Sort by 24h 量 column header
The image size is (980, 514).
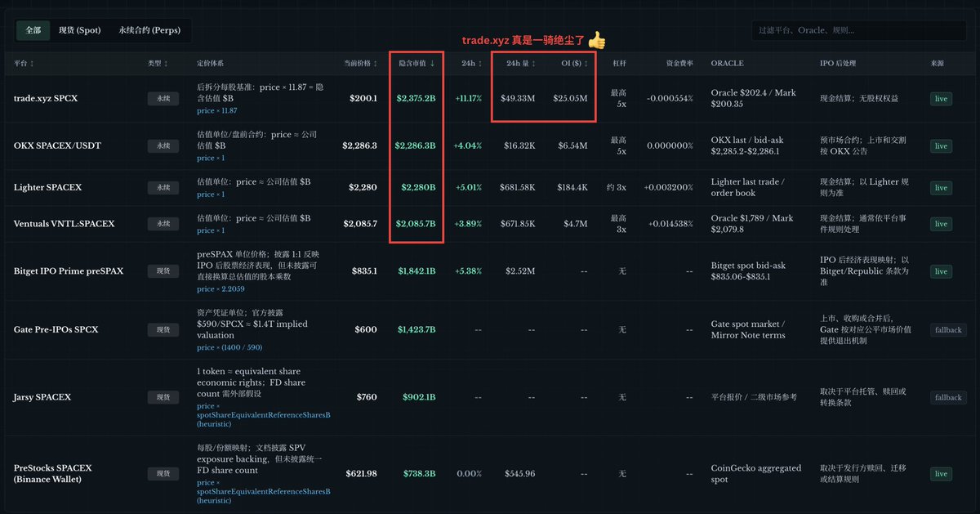click(x=521, y=63)
